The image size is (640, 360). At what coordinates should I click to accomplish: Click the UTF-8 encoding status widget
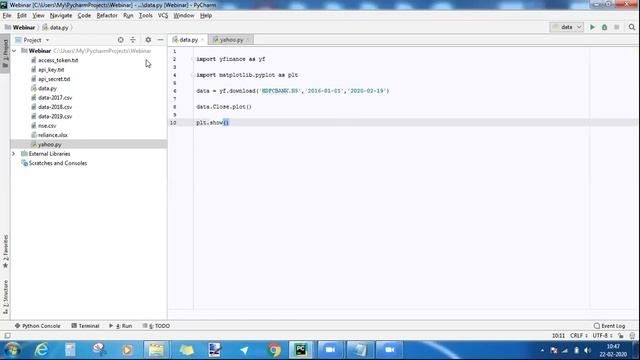(602, 336)
